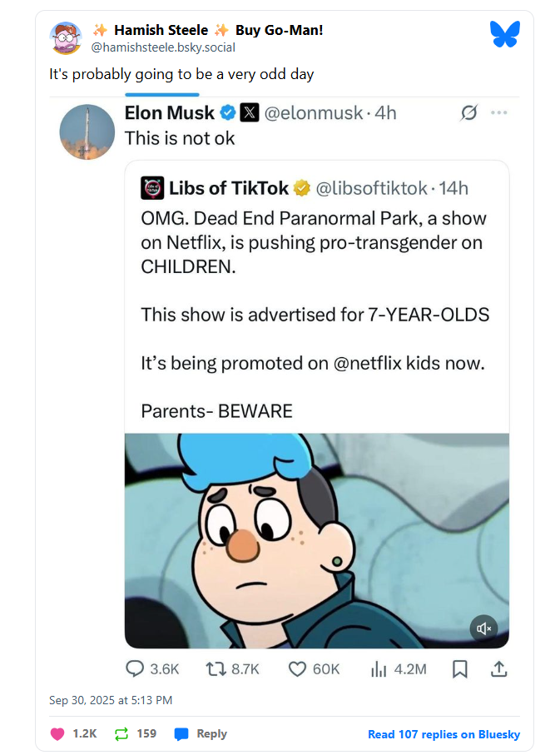The height and width of the screenshot is (755, 560).
Task: Open the three-dot more options menu
Action: pyautogui.click(x=499, y=113)
